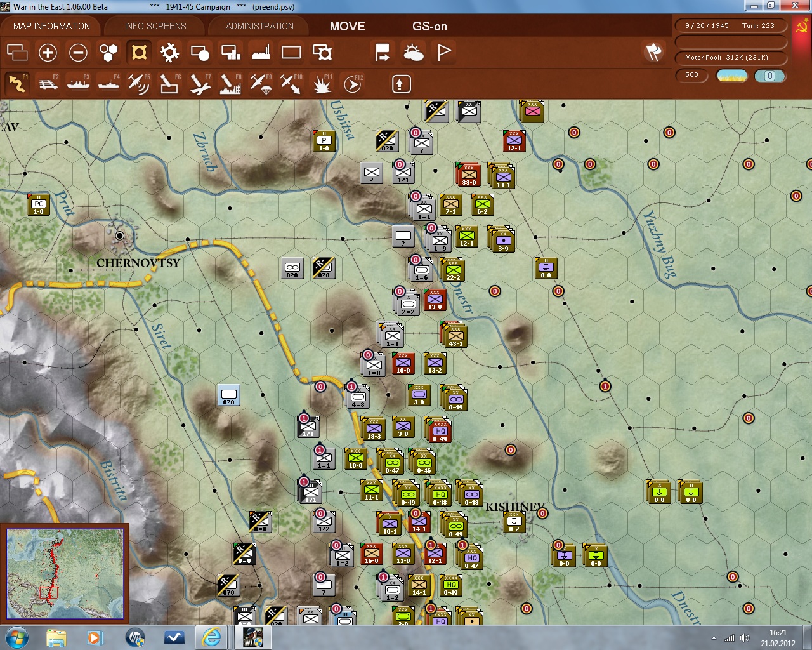Zoom in with the plus icon
The width and height of the screenshot is (812, 650).
coord(48,53)
